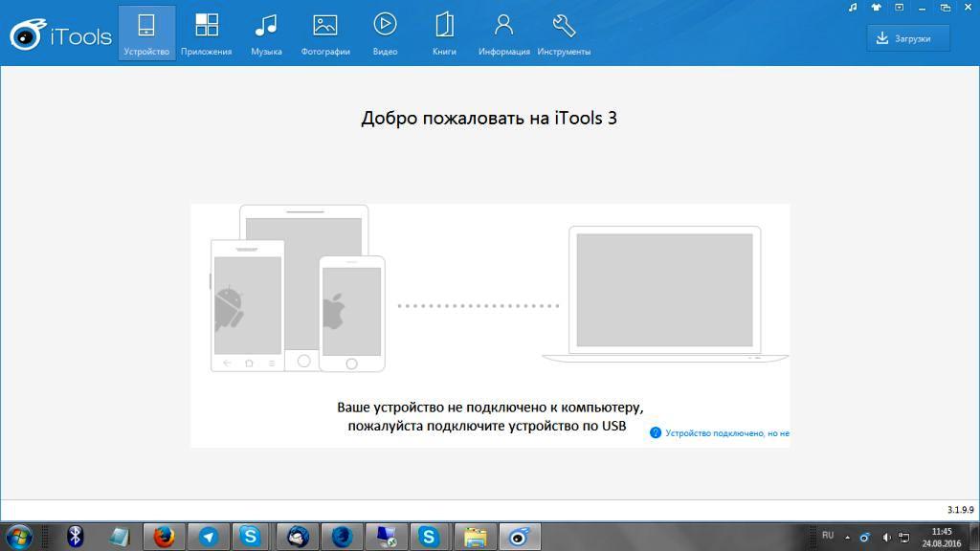Expand the hidden tray icons arrow

click(x=848, y=538)
